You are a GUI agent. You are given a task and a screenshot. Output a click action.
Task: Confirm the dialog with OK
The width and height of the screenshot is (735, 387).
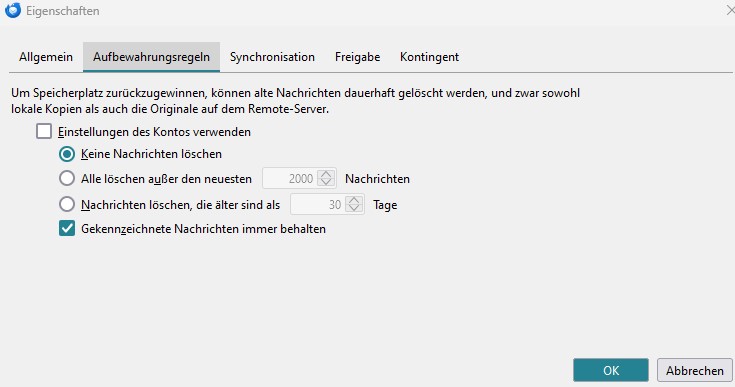(x=611, y=370)
